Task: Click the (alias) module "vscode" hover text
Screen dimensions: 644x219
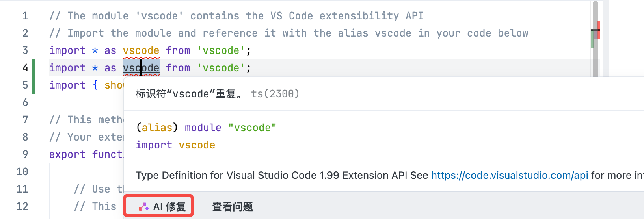Action: pos(206,128)
